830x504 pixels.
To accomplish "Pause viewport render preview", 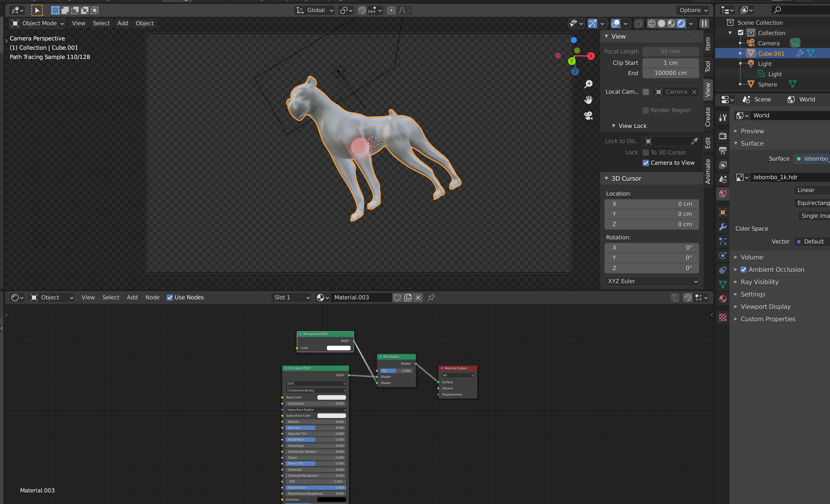I will pyautogui.click(x=704, y=23).
